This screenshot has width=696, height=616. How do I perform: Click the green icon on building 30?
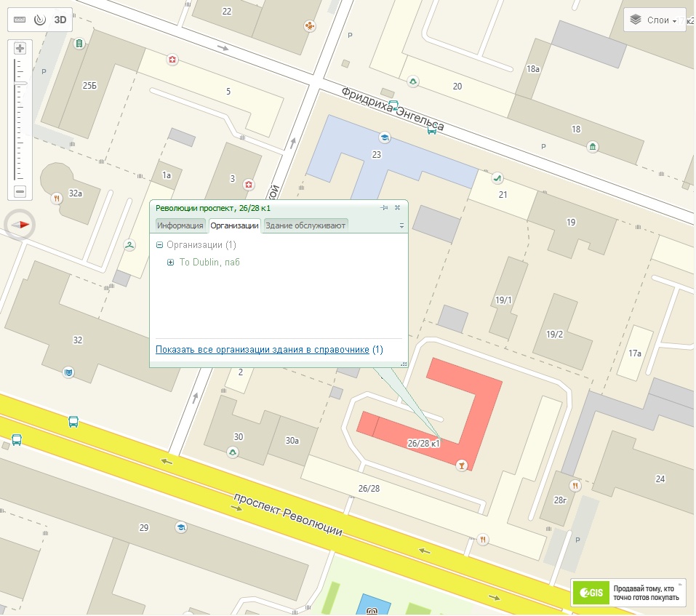233,452
